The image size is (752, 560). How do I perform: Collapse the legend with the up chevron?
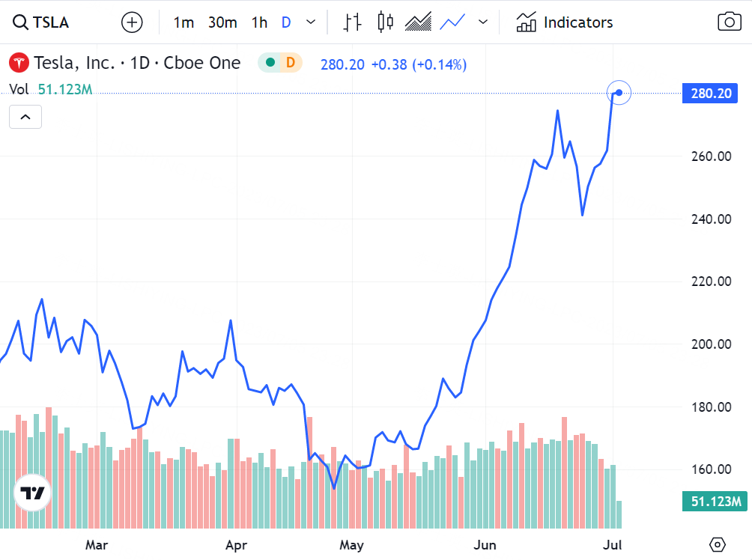pos(25,117)
